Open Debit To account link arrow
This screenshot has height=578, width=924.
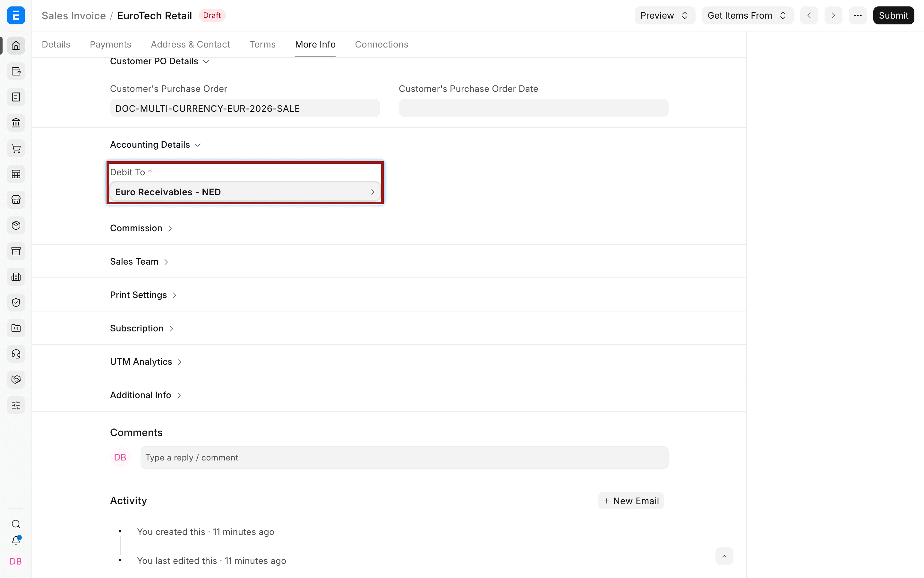[x=372, y=192]
